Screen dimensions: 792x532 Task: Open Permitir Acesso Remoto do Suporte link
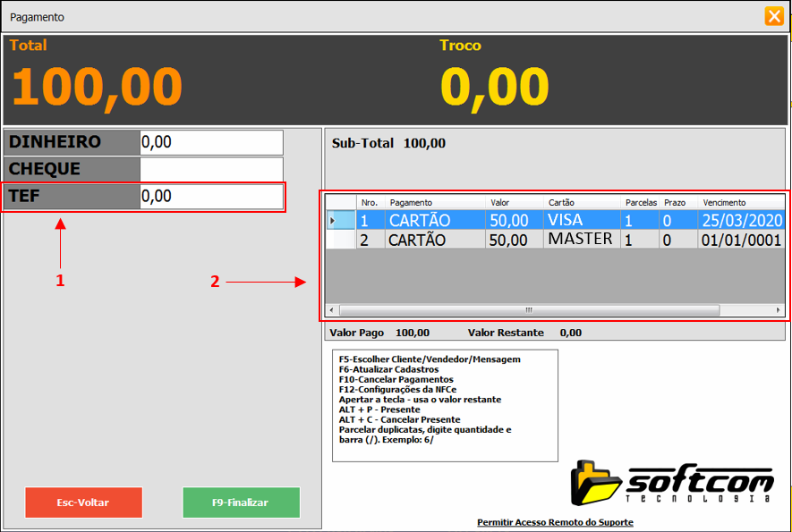555,522
